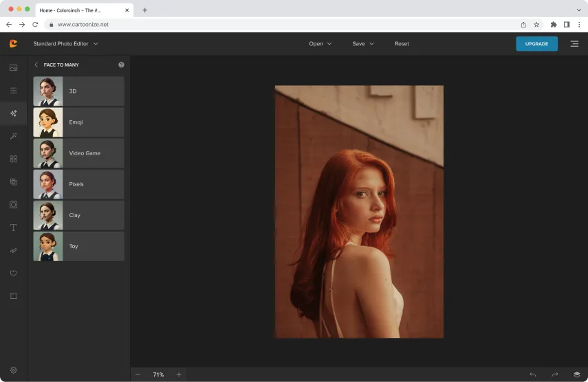Click the zoom out minus button
The height and width of the screenshot is (382, 588).
pos(138,374)
